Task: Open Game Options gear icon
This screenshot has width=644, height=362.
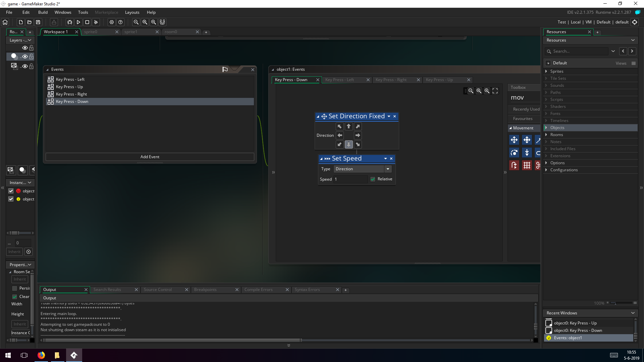Action: (112, 22)
